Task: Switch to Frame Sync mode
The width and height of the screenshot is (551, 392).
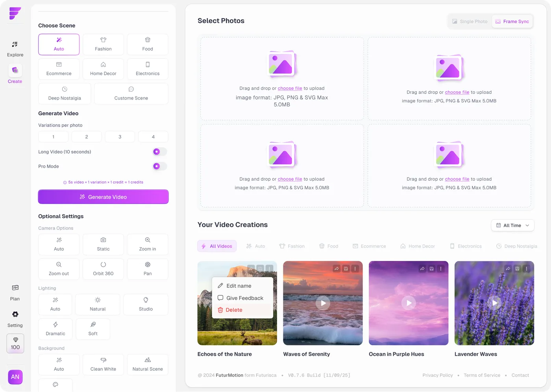Action: pos(512,21)
